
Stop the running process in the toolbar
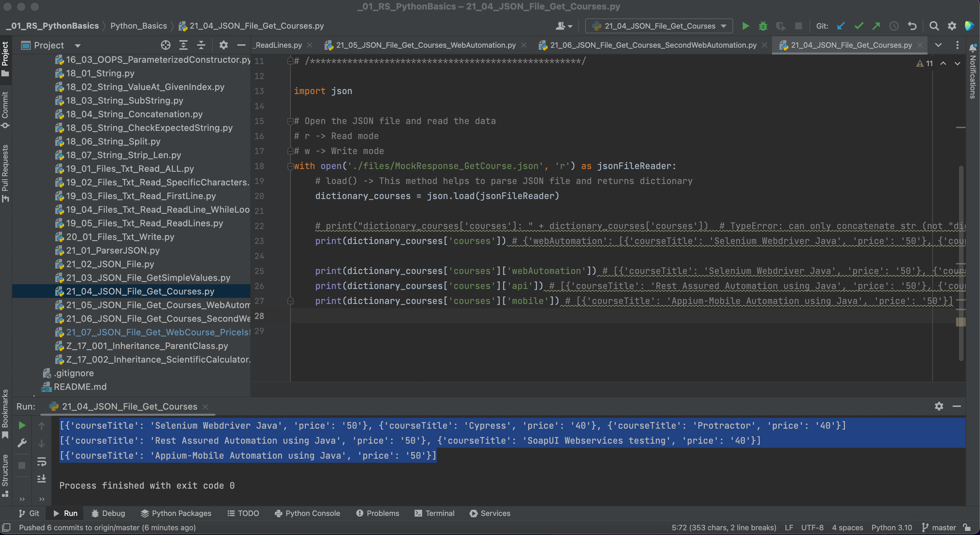click(799, 26)
